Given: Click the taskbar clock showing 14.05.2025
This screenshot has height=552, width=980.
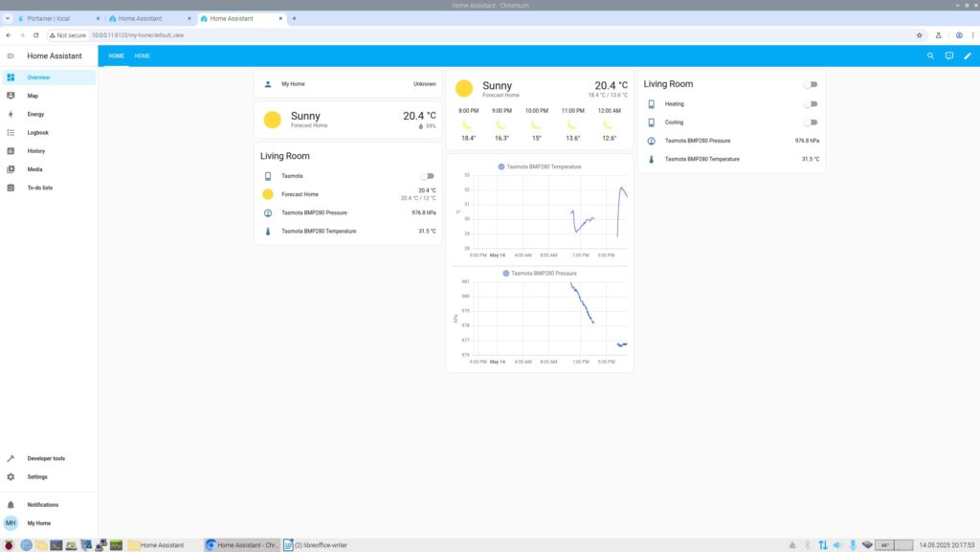Looking at the screenshot, I should coord(947,545).
